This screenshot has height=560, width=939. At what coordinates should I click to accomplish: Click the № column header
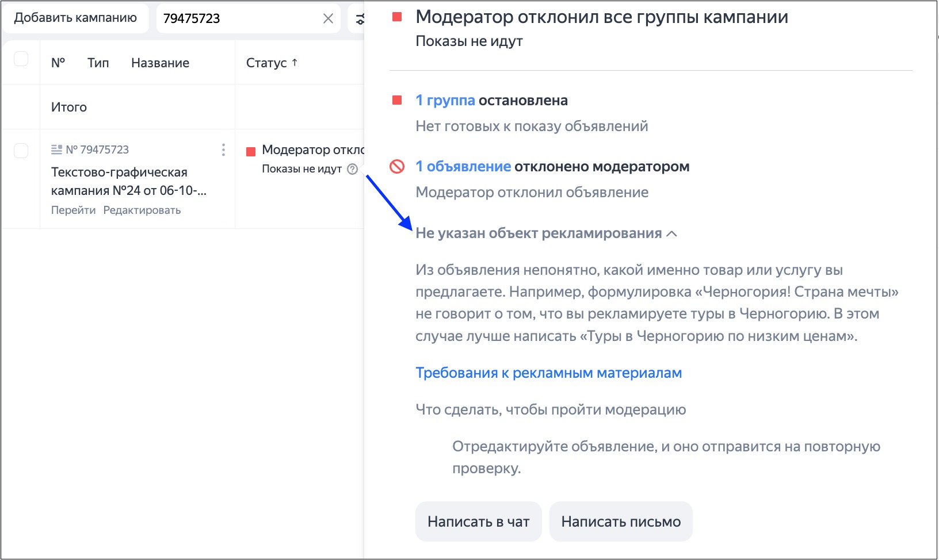(58, 63)
